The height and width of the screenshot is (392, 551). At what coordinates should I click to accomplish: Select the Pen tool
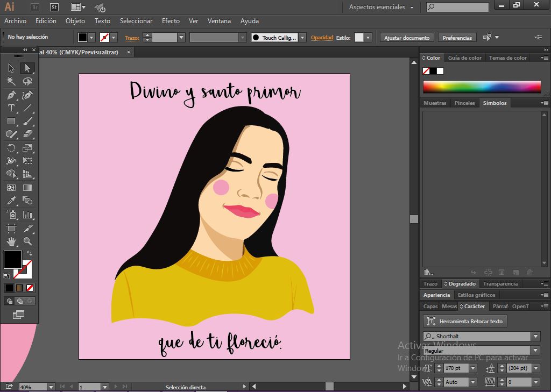[11, 95]
